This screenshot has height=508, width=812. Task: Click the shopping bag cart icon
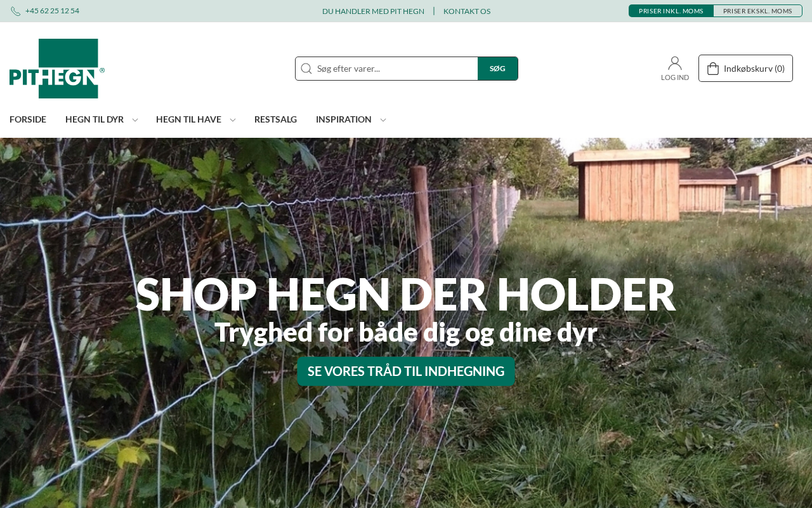pos(713,69)
